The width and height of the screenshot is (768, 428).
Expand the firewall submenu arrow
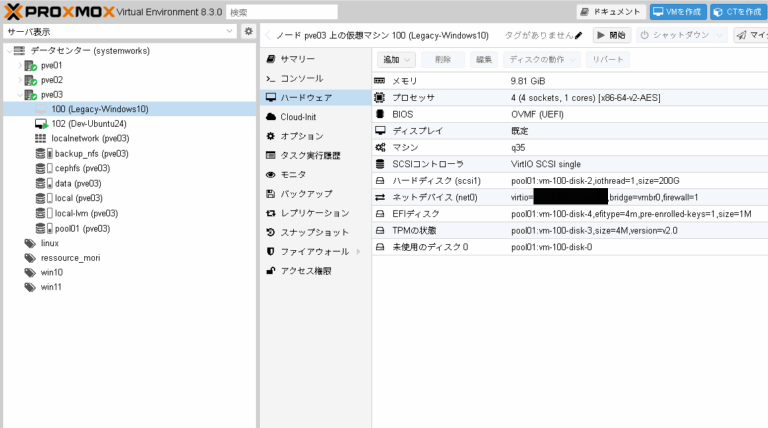point(359,252)
